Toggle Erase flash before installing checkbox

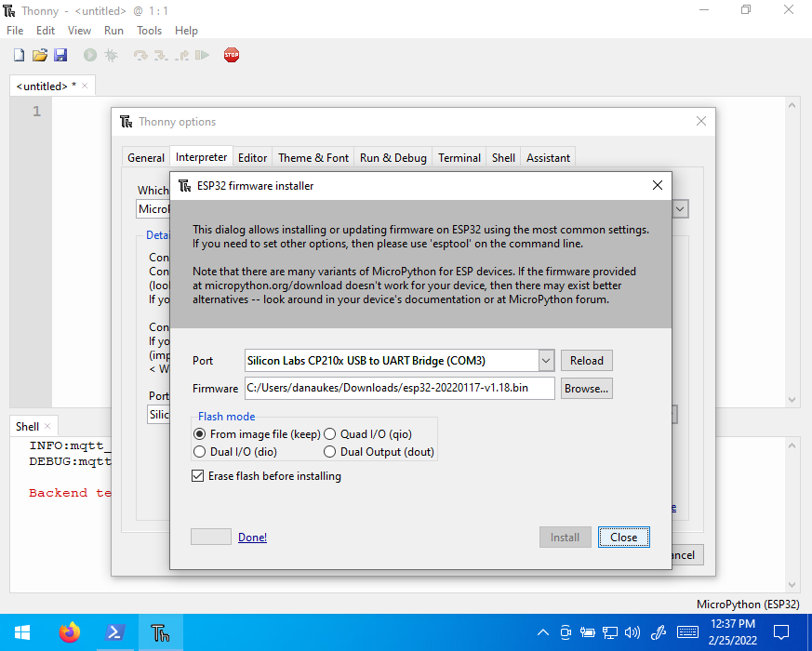coord(197,476)
